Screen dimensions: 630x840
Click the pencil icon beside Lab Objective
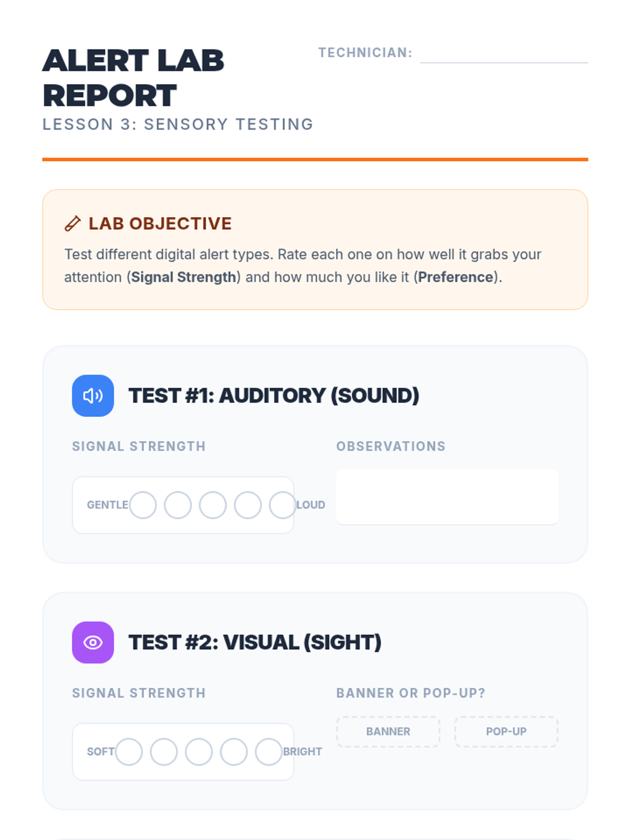72,224
